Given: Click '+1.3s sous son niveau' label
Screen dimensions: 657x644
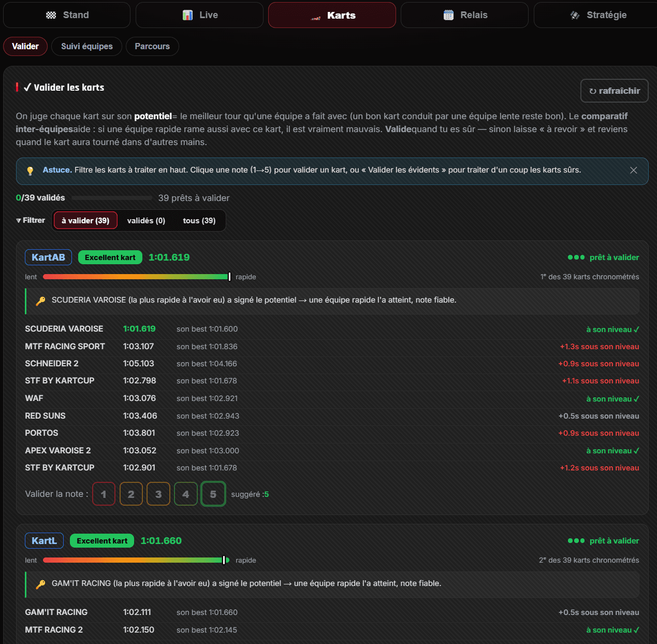Looking at the screenshot, I should 600,347.
